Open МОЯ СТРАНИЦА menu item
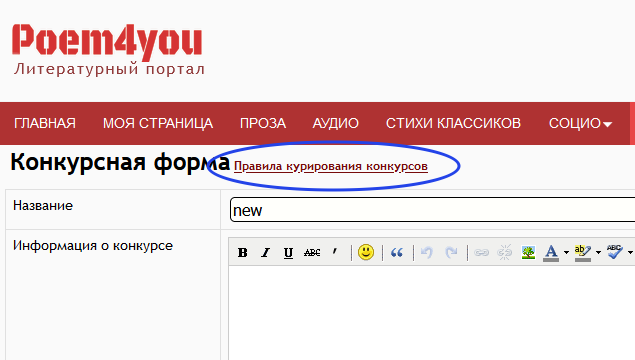The width and height of the screenshot is (635, 360). tap(158, 123)
